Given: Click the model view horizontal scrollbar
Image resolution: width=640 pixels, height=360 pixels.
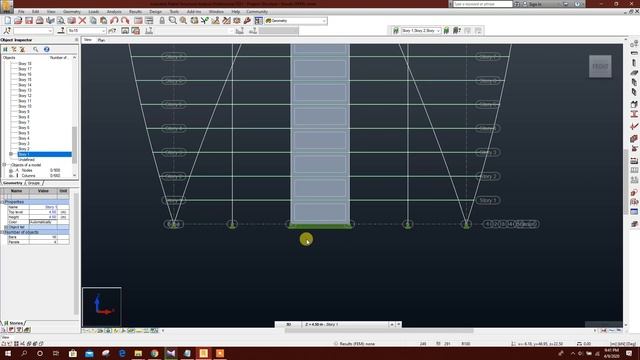Looking at the screenshot, I should (x=380, y=331).
